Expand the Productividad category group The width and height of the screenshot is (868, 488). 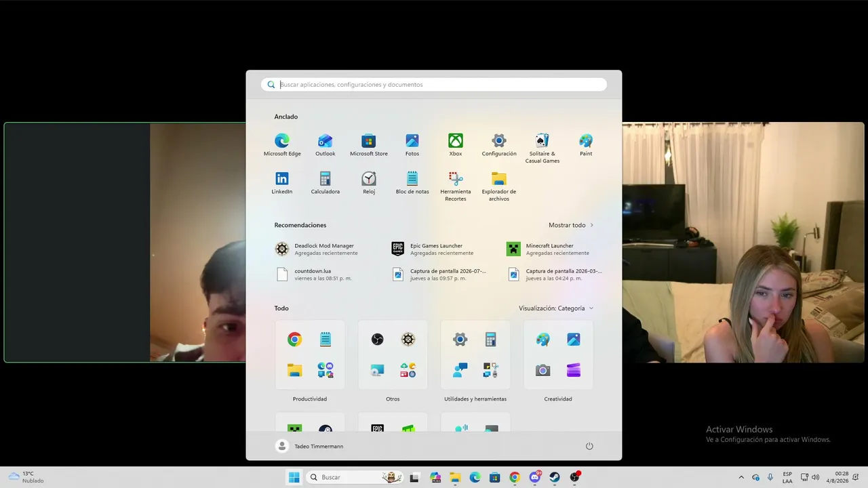click(310, 354)
